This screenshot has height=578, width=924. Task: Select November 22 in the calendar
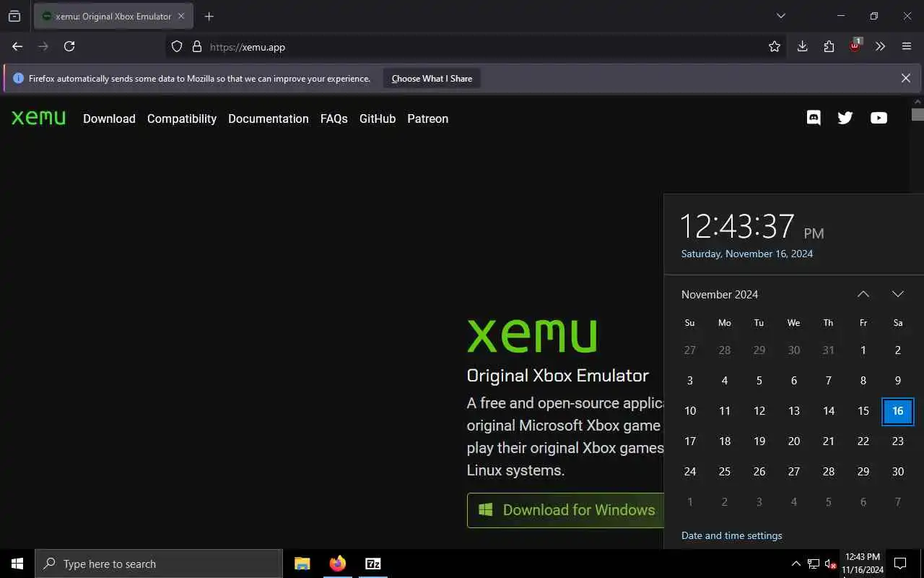[863, 441]
